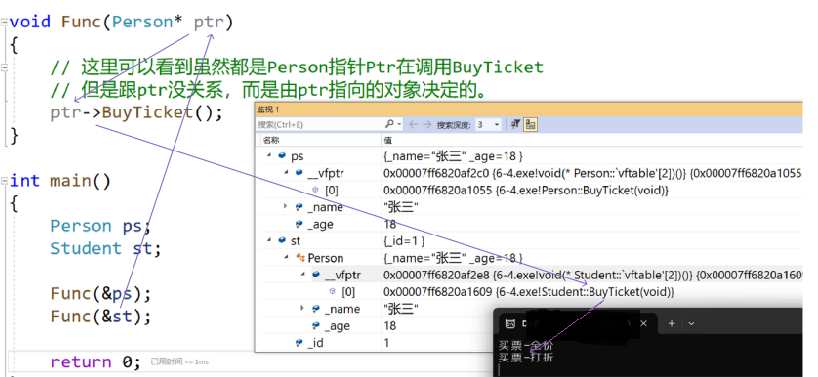This screenshot has height=377, width=818.
Task: Click the int main() line
Action: click(60, 181)
